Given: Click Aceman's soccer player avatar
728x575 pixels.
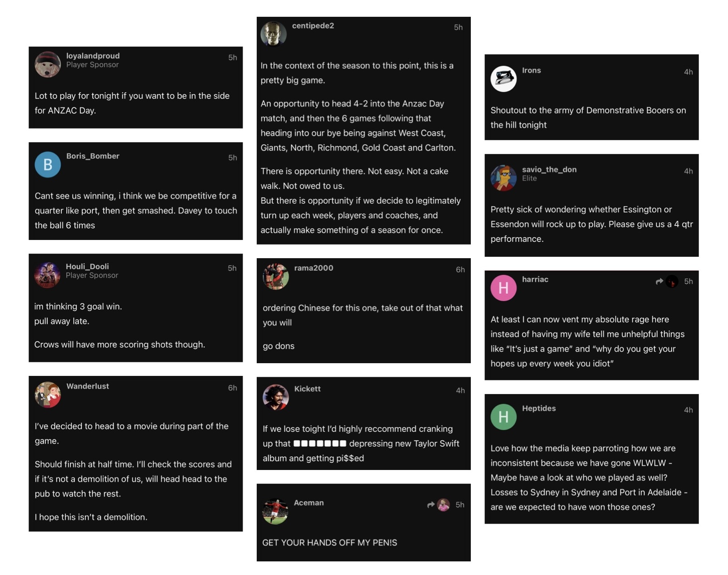Looking at the screenshot, I should pyautogui.click(x=275, y=511).
